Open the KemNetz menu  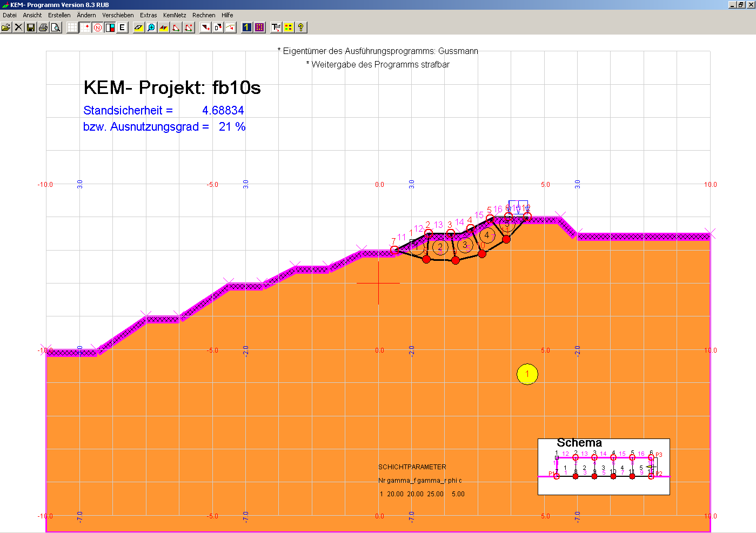(175, 15)
